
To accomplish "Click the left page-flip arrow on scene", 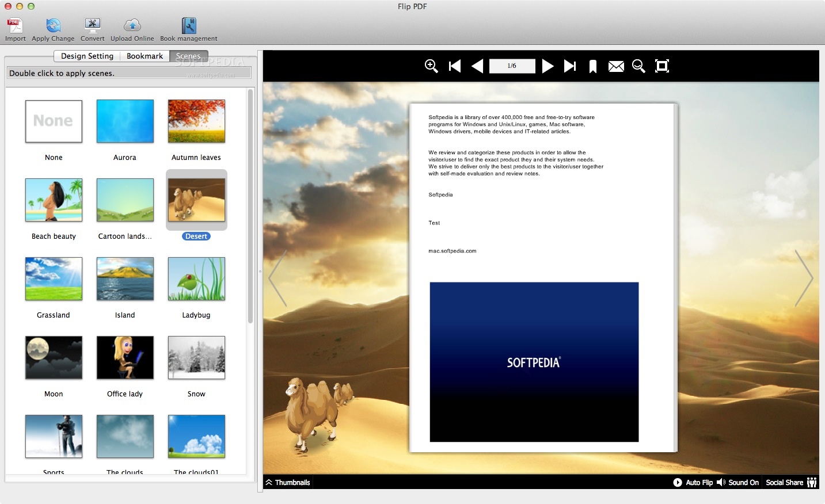I will point(277,278).
